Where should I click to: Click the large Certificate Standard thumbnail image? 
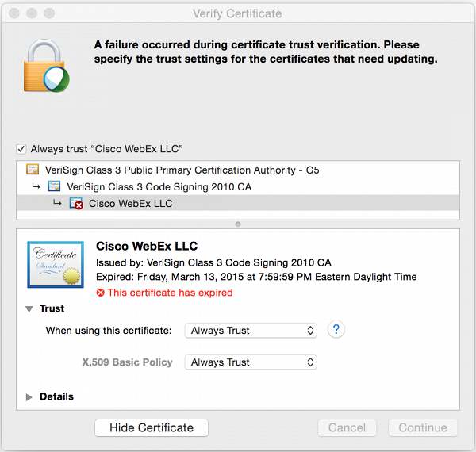56,265
